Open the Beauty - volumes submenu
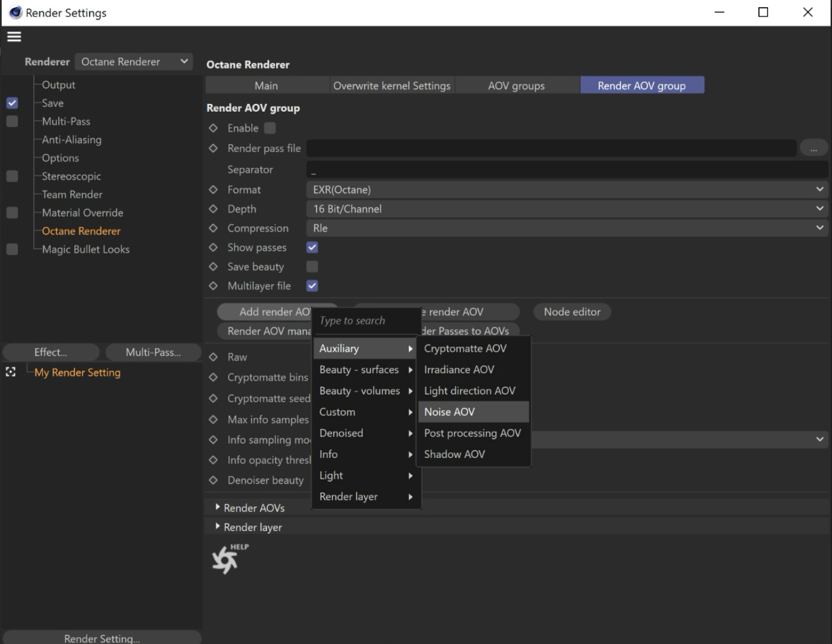 [366, 391]
